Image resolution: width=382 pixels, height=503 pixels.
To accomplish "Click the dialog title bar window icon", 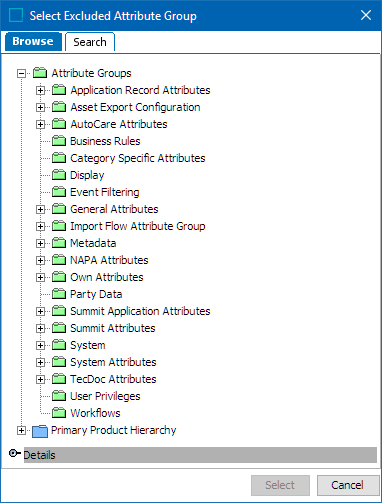I will pos(16,15).
